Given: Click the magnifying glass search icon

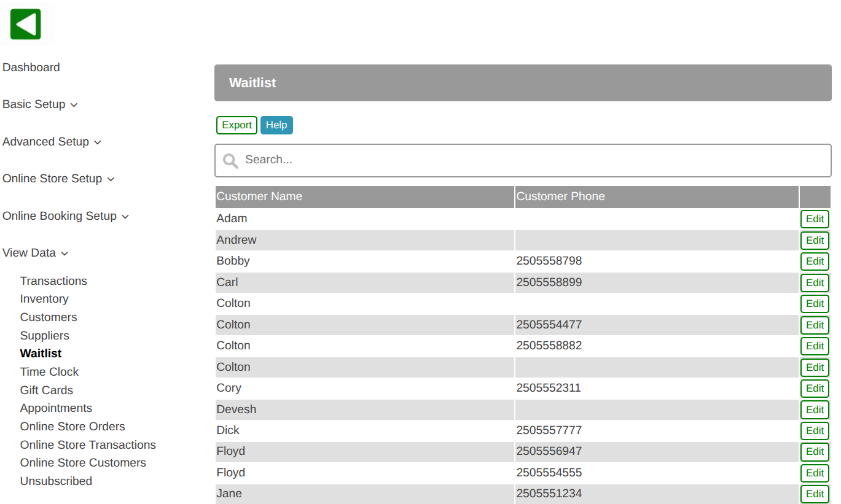Looking at the screenshot, I should (230, 161).
